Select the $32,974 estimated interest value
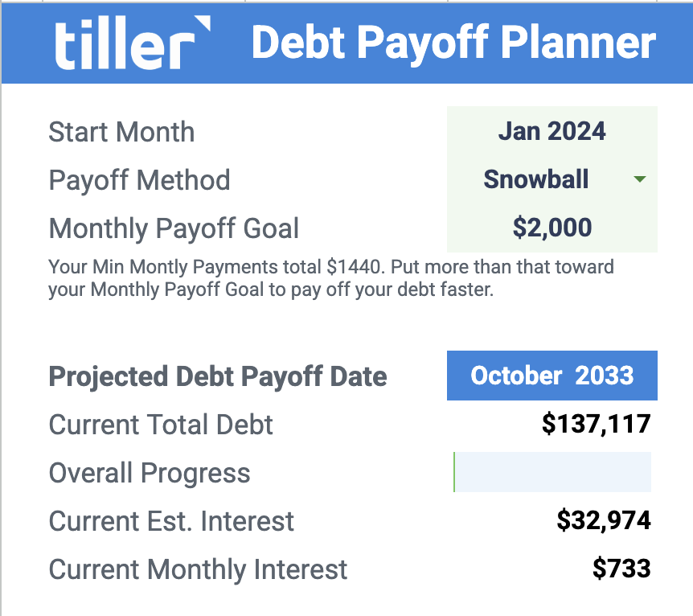The height and width of the screenshot is (616, 693). pyautogui.click(x=604, y=520)
